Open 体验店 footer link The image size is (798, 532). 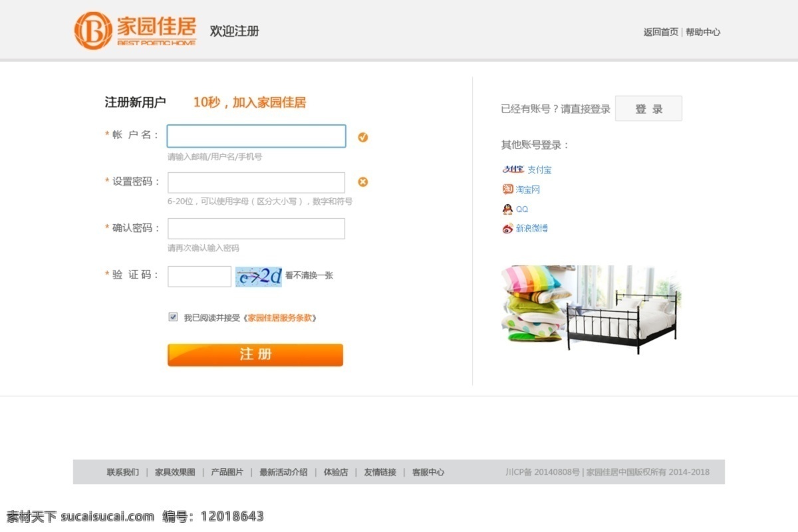[336, 472]
